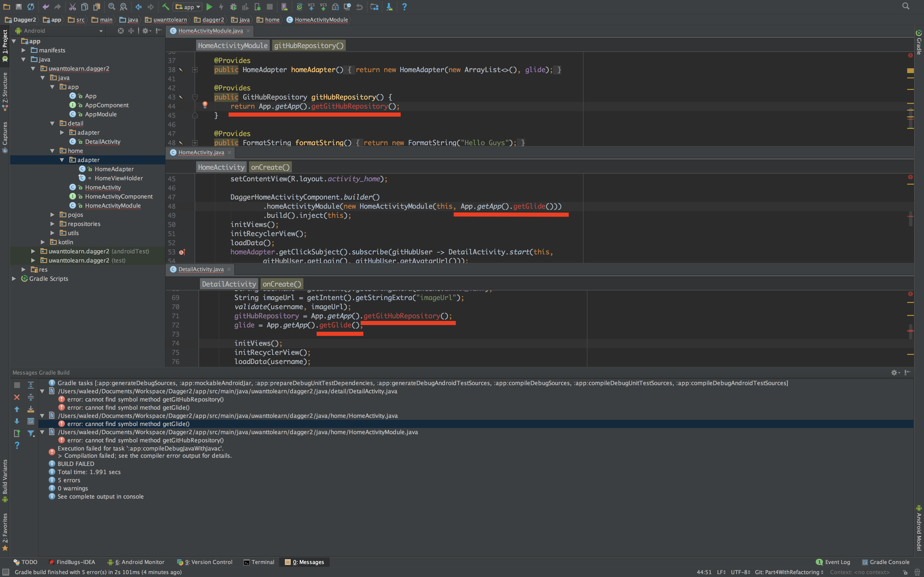Switch to the HomeActivity.java editor tab
Screen dimensions: 924x577
point(201,152)
